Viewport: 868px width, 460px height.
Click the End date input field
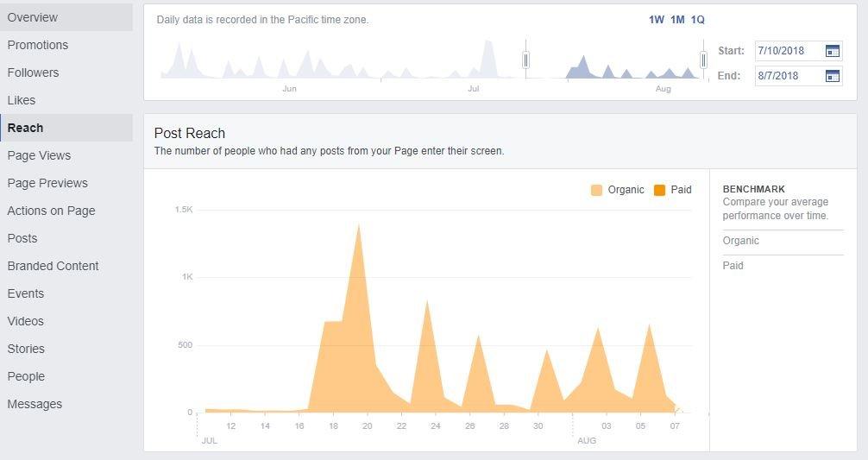pyautogui.click(x=799, y=76)
